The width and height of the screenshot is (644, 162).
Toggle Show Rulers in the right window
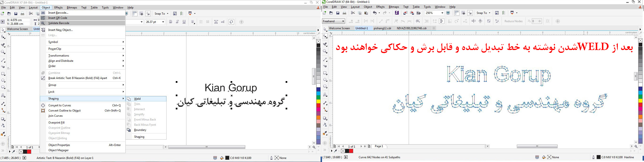tap(457, 13)
